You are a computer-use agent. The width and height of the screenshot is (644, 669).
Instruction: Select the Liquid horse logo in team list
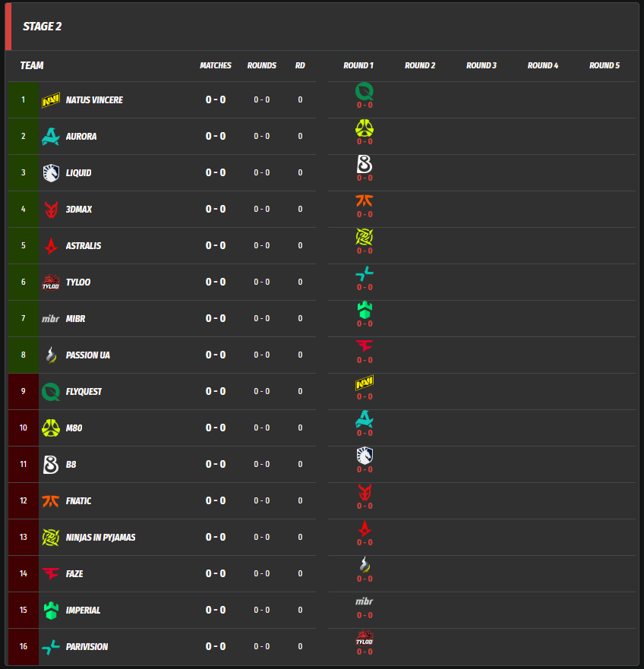51,173
